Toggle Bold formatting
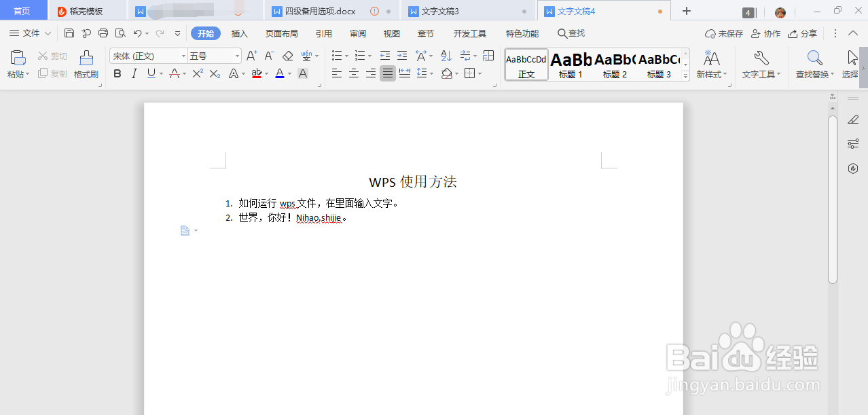This screenshot has width=868, height=415. point(117,73)
